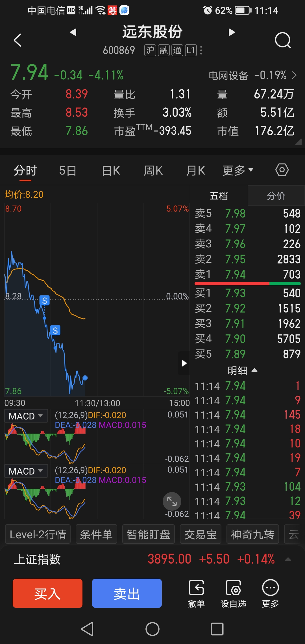Tap the 均价:8.20 average price label

pyautogui.click(x=24, y=195)
